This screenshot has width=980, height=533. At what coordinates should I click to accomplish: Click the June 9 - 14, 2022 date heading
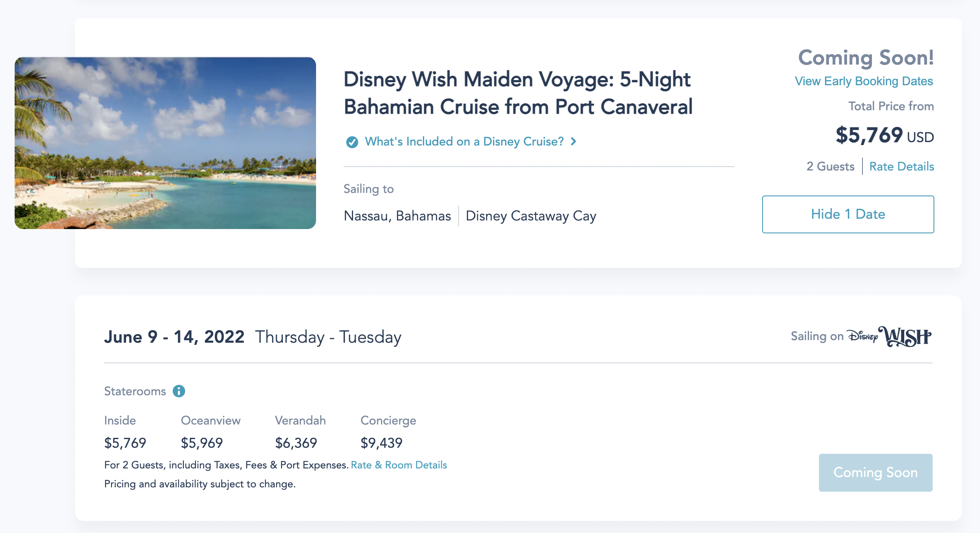tap(174, 337)
